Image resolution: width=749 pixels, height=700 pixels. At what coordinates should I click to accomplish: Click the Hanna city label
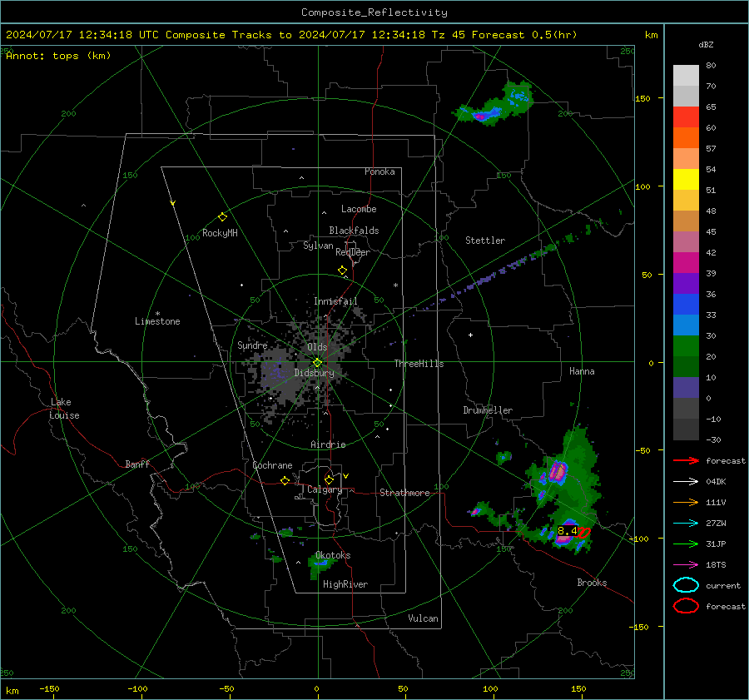[x=582, y=371]
